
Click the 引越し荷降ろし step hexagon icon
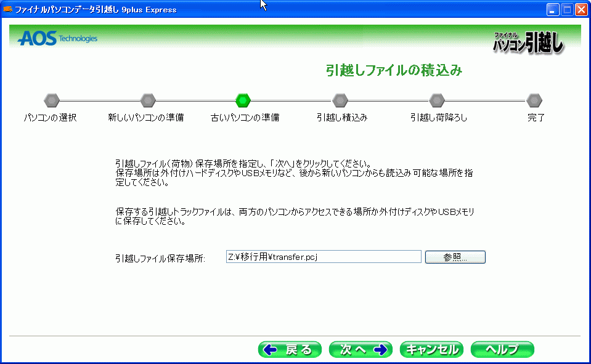coord(437,100)
